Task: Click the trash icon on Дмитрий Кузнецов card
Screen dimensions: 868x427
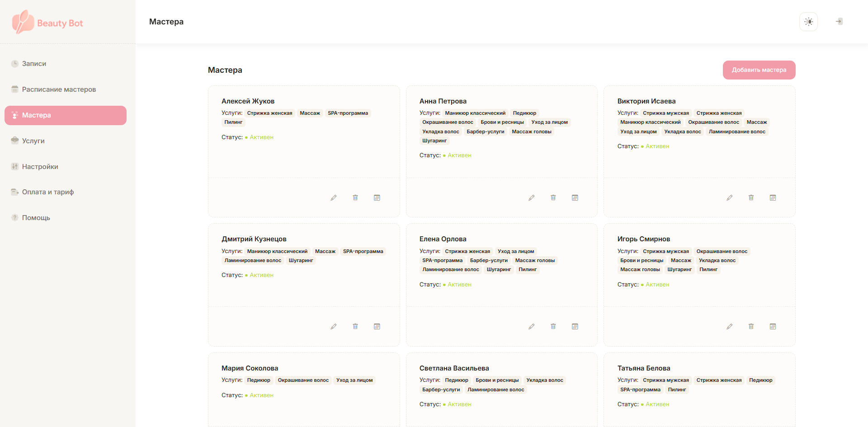Action: coord(355,327)
